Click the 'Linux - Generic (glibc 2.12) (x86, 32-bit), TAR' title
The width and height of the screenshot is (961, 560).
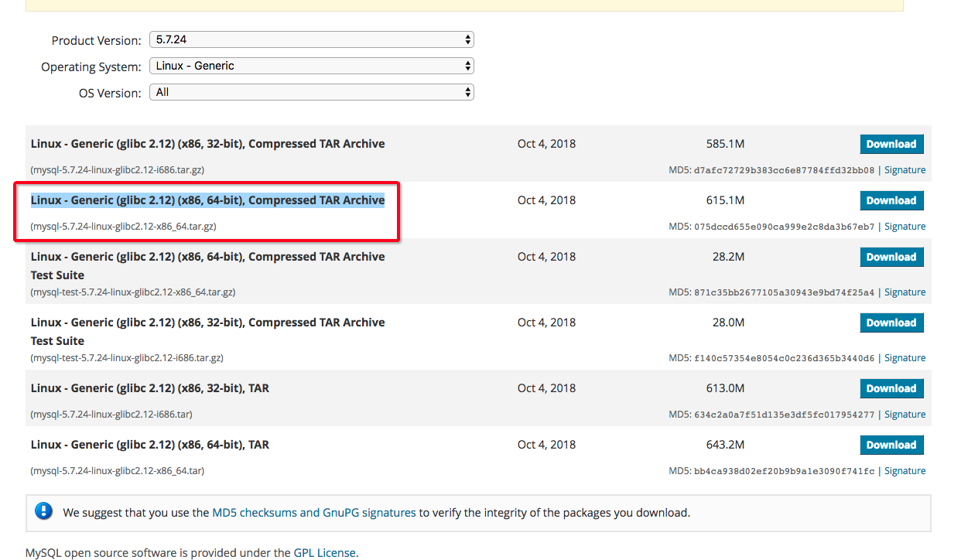coord(150,388)
